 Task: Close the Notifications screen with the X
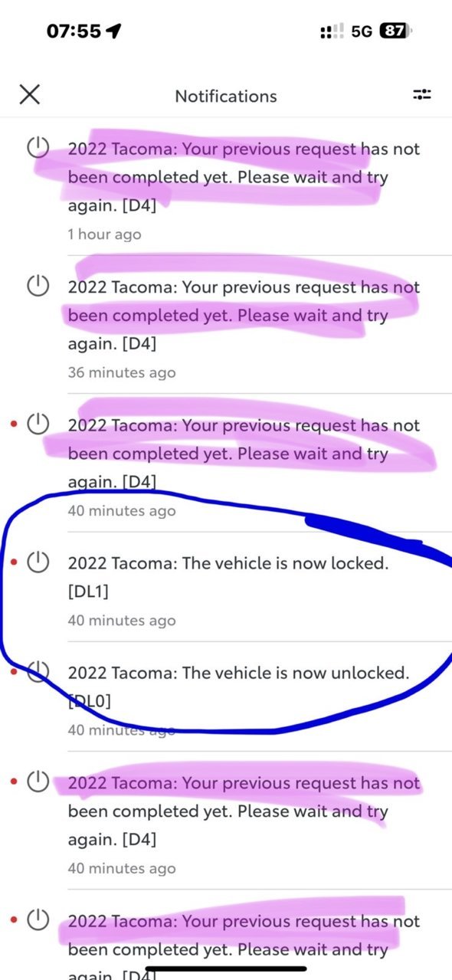coord(29,95)
